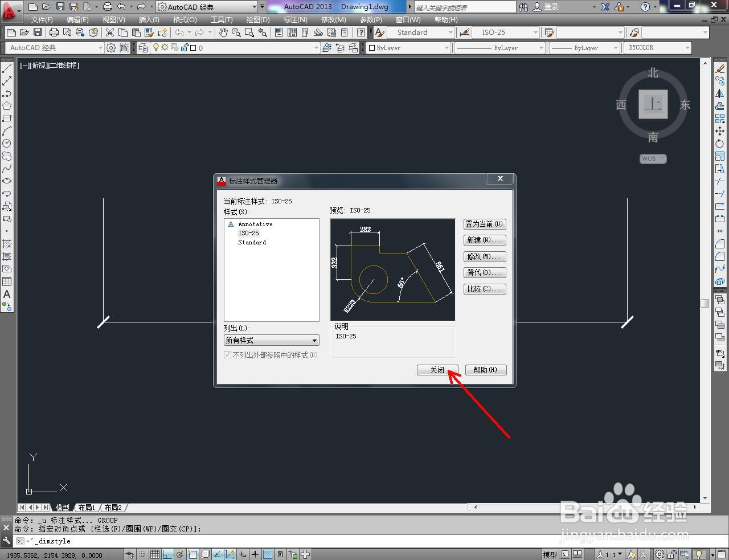This screenshot has height=560, width=729.
Task: Click the ViewCube top (上) face
Action: [653, 104]
